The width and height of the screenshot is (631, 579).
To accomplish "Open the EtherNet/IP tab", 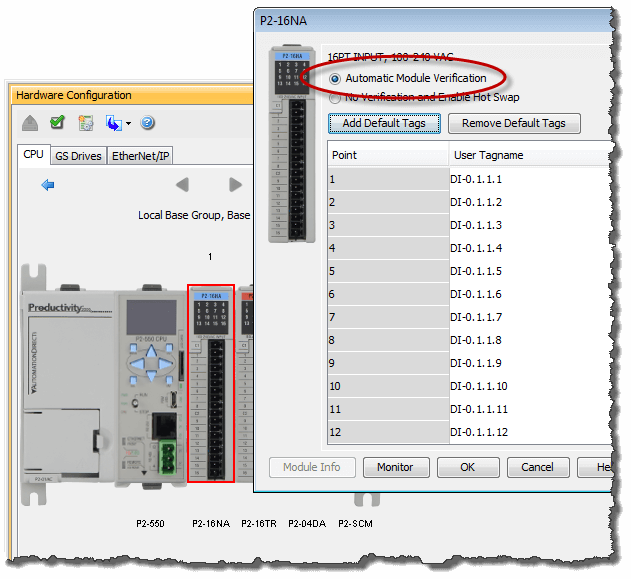I will coord(140,156).
